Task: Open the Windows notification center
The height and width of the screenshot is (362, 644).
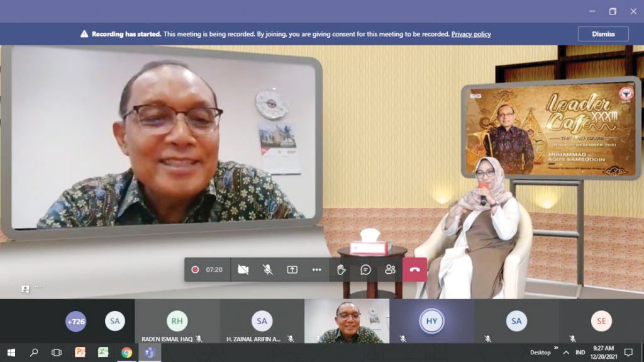Action: (x=628, y=353)
